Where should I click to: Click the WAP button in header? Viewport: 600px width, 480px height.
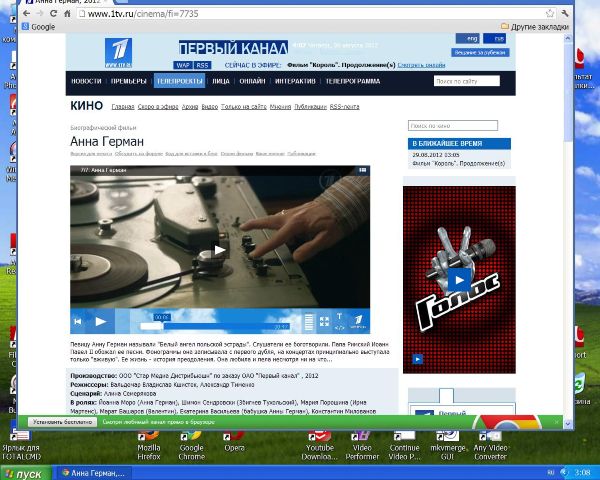click(x=183, y=65)
